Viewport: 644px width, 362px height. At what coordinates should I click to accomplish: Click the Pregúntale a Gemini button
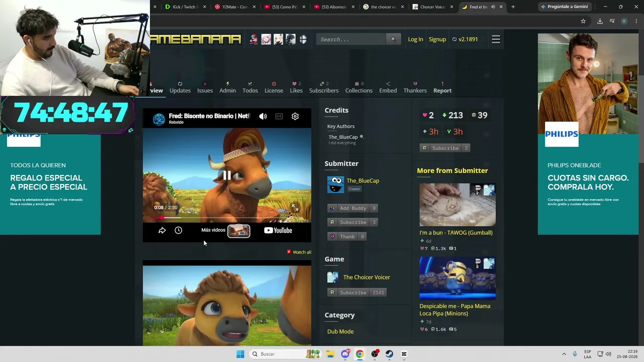pyautogui.click(x=564, y=7)
